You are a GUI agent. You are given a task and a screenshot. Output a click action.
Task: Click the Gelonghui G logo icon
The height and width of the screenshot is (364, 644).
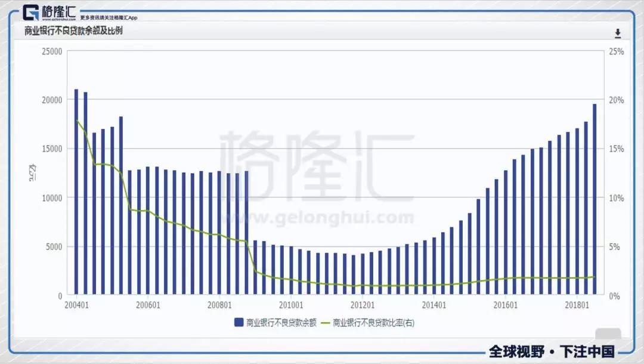[31, 13]
